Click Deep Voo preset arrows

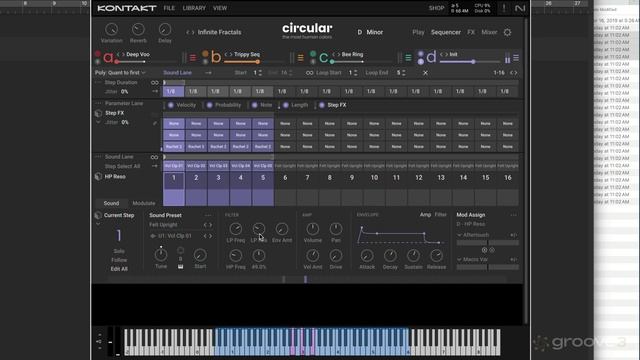(x=121, y=54)
